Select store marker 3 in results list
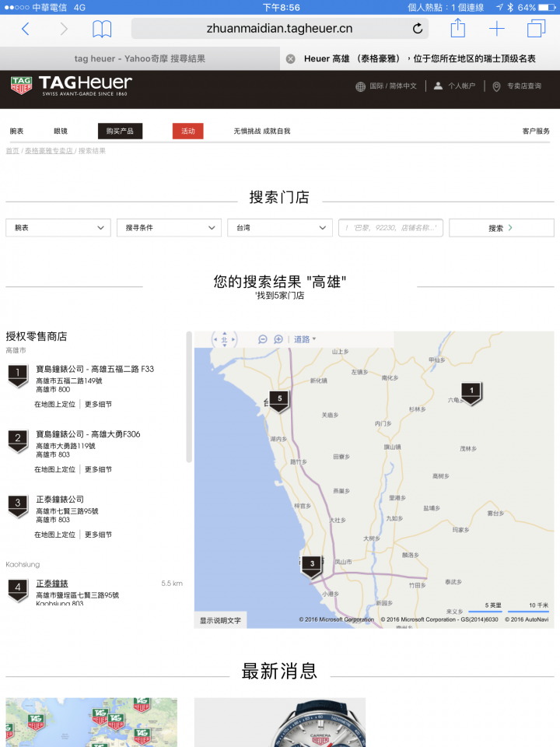The height and width of the screenshot is (747, 560). coord(18,506)
